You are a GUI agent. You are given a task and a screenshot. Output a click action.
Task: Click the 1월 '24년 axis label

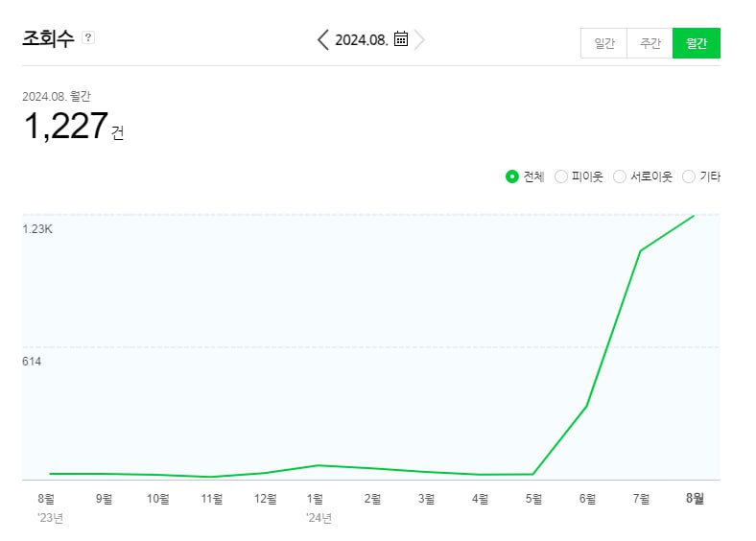pyautogui.click(x=315, y=499)
